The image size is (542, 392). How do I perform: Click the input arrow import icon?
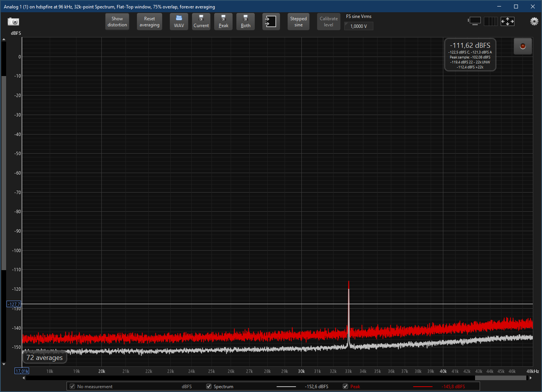click(x=271, y=22)
